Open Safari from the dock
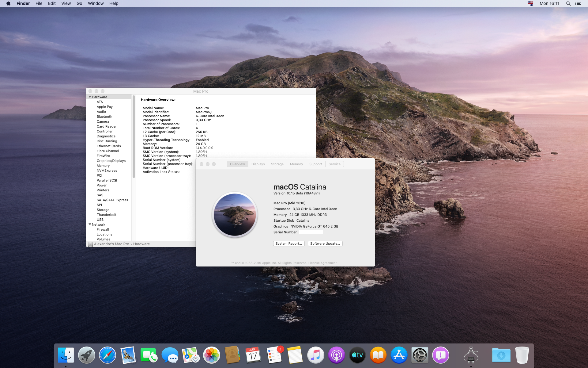Viewport: 588px width, 368px height. point(107,355)
